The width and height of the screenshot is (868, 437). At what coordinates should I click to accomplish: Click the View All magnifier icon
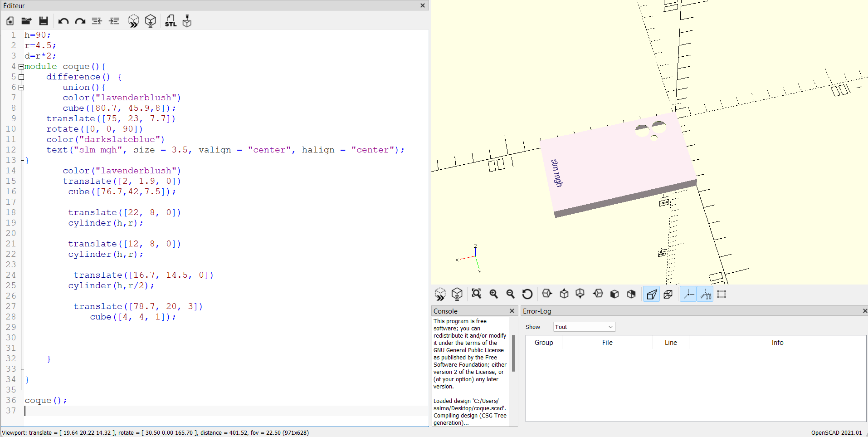476,294
